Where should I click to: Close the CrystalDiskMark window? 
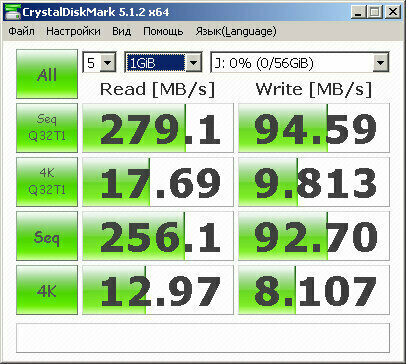pyautogui.click(x=393, y=13)
